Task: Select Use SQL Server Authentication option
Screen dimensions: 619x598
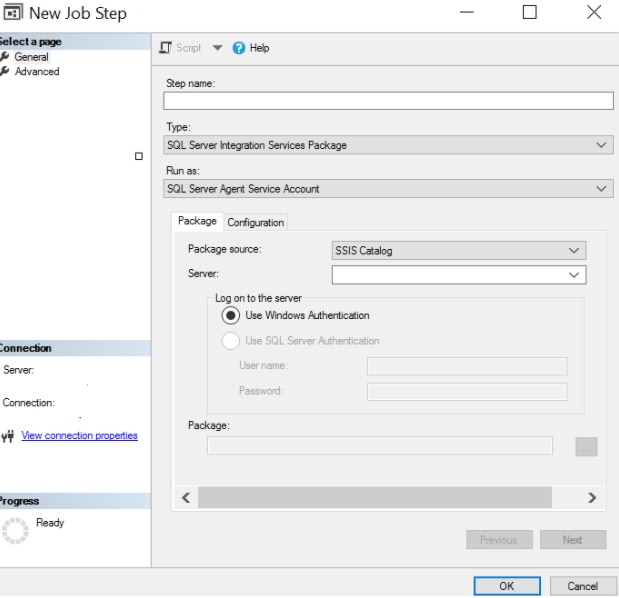Action: coord(232,341)
